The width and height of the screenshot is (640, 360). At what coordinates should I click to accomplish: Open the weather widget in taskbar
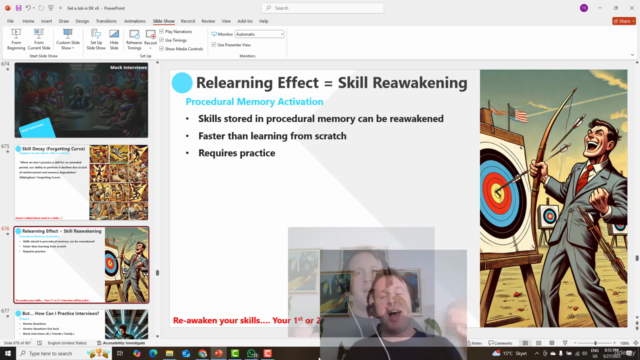pyautogui.click(x=510, y=353)
